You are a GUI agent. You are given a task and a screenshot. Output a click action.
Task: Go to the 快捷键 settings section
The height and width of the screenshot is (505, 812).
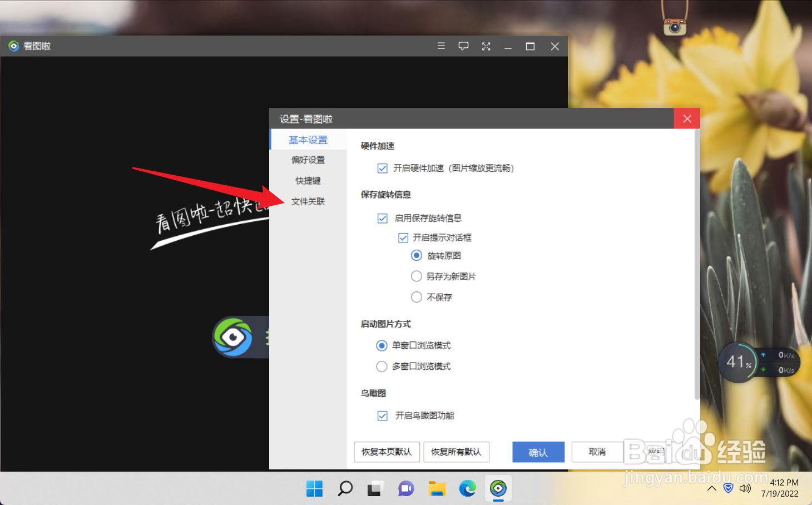308,180
